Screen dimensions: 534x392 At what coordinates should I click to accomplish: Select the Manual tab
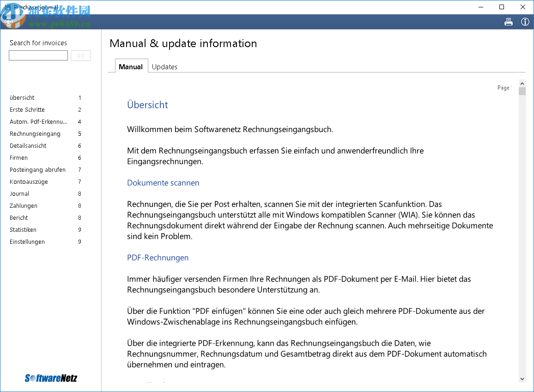pyautogui.click(x=131, y=67)
